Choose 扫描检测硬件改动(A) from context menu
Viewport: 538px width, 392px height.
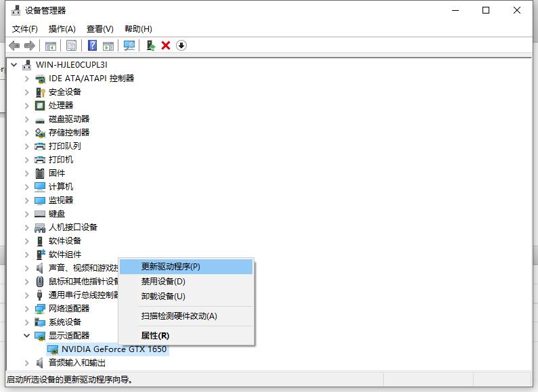(186, 316)
